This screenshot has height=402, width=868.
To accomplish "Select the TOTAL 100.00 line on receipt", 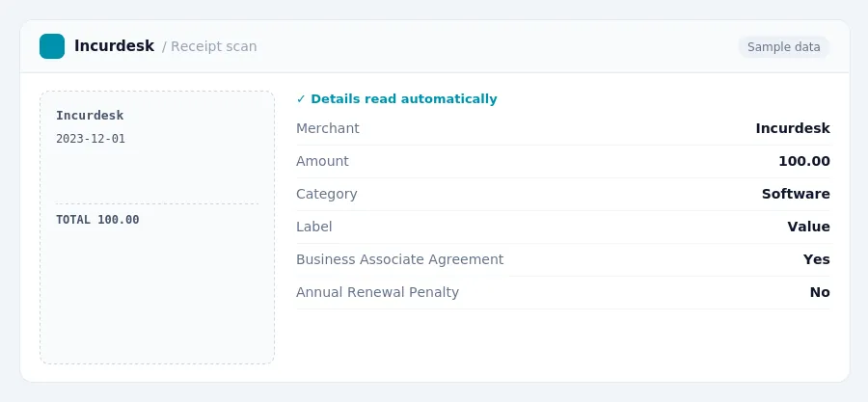I will point(97,220).
